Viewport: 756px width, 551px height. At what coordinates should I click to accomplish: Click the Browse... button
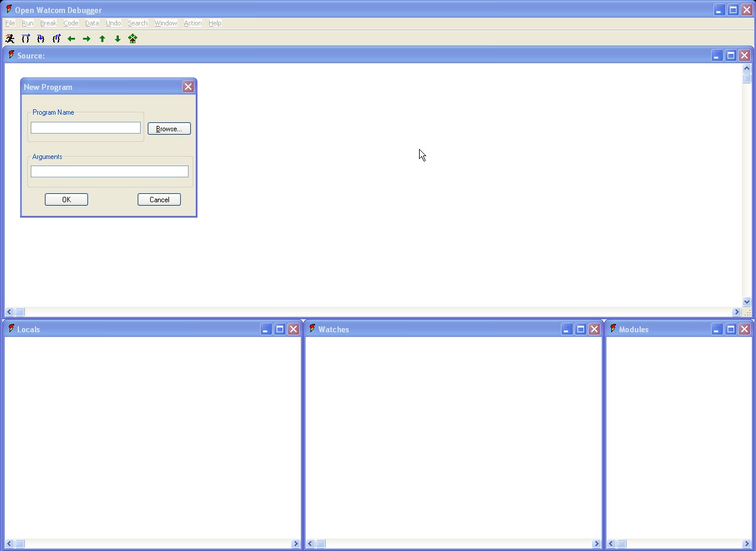[x=169, y=128]
